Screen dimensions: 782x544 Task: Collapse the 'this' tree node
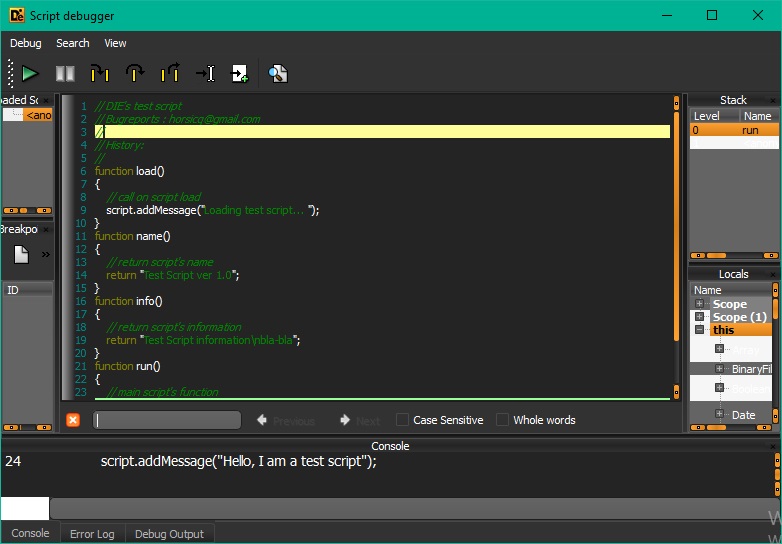(700, 330)
